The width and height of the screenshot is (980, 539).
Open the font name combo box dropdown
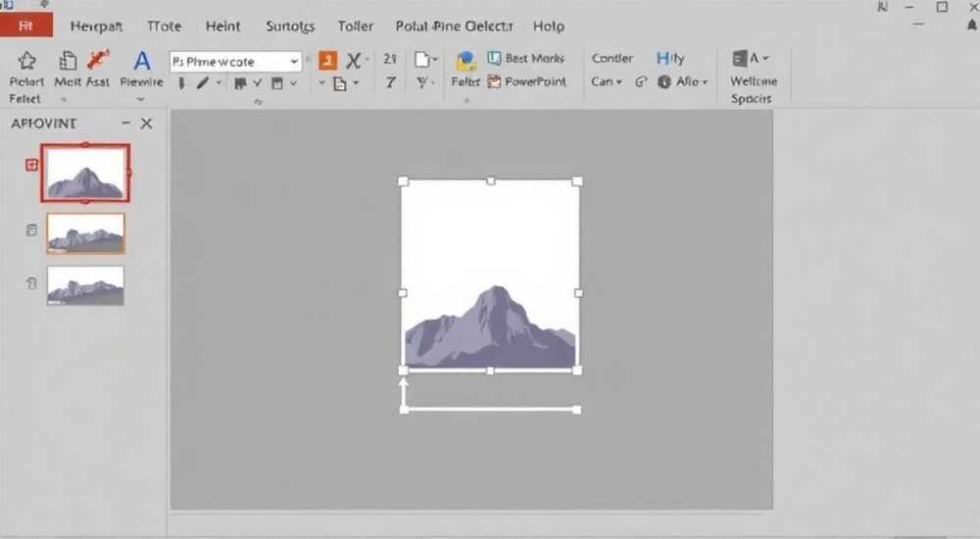coord(294,62)
